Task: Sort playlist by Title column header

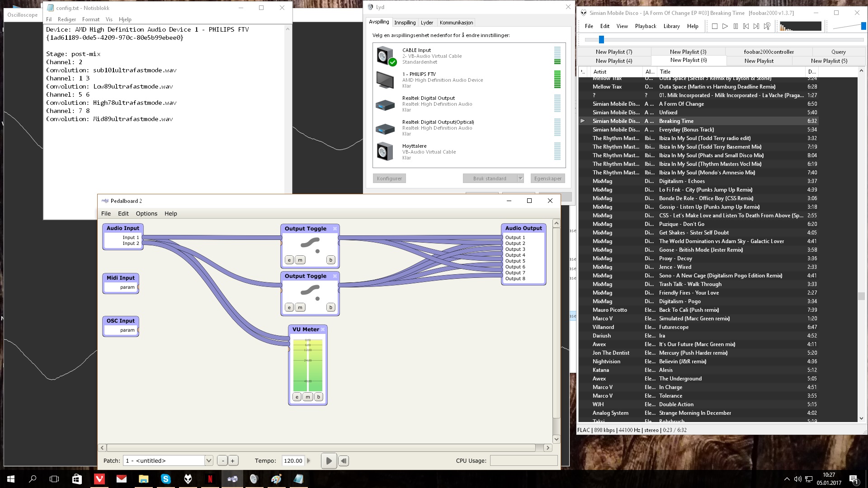Action: [730, 71]
